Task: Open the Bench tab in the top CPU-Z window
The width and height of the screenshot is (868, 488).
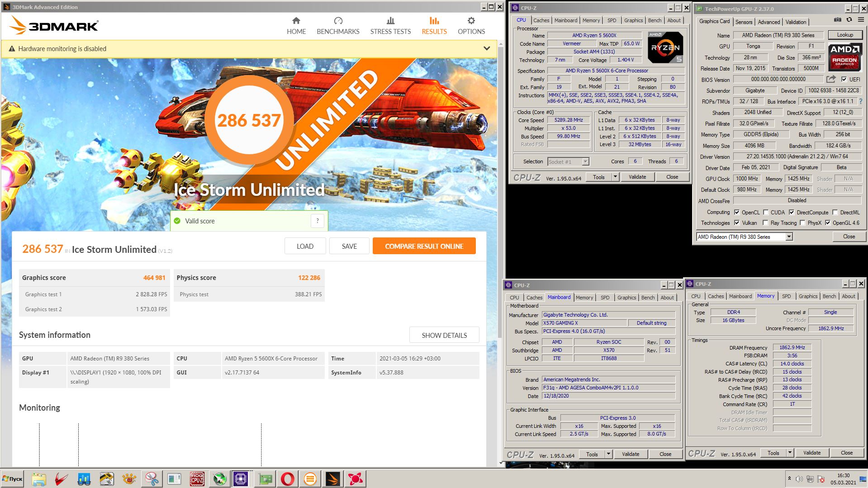Action: click(655, 20)
